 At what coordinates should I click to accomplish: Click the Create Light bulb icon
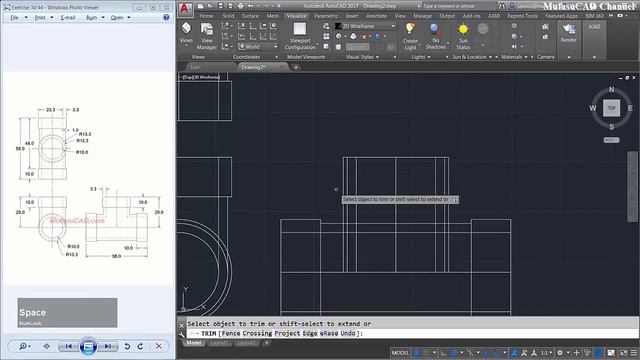click(x=410, y=29)
